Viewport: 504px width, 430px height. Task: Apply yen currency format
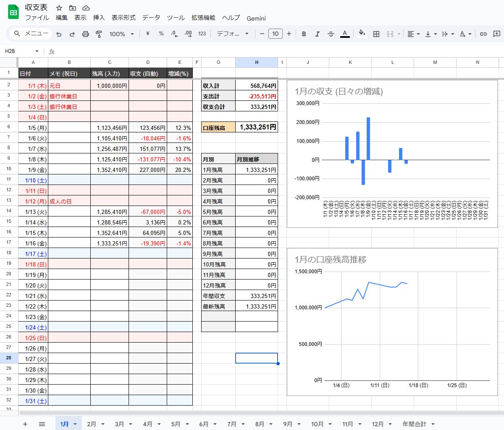click(148, 34)
